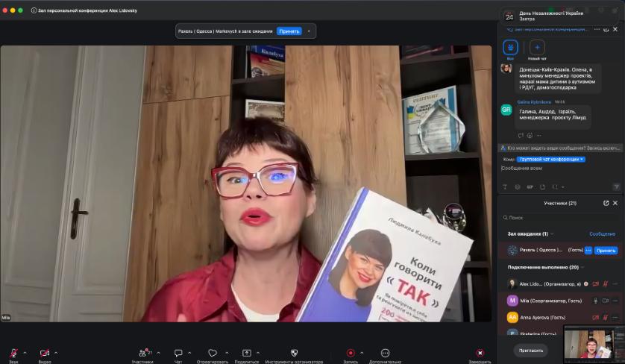The height and width of the screenshot is (364, 625).
Task: Click the Новый чат plus icon
Action: click(x=537, y=48)
